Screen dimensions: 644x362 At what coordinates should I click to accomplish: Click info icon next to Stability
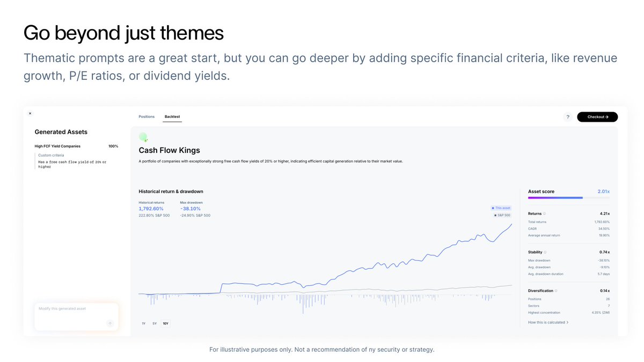pyautogui.click(x=545, y=252)
